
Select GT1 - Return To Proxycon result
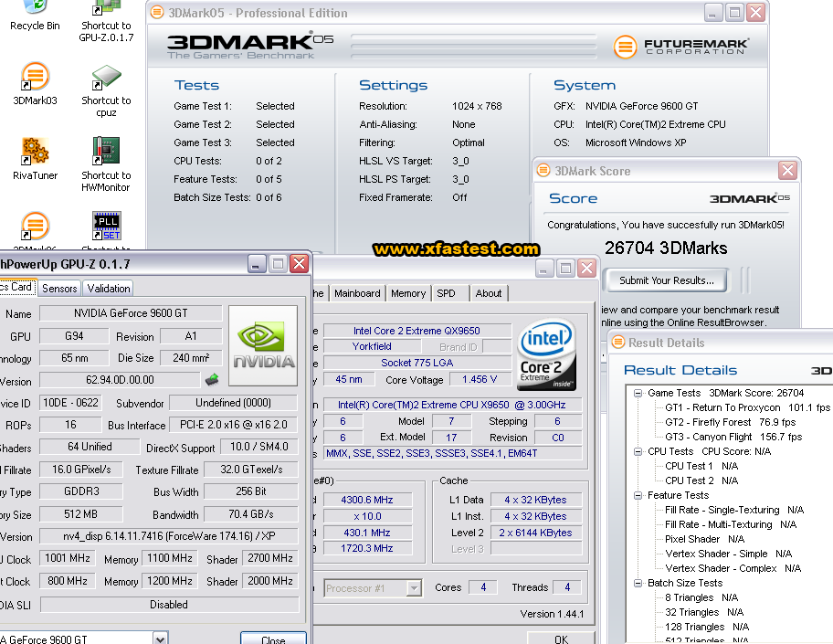(747, 407)
